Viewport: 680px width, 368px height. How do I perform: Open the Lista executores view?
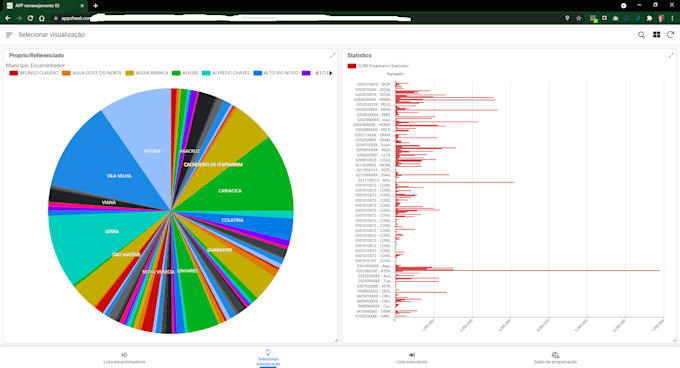(x=412, y=358)
